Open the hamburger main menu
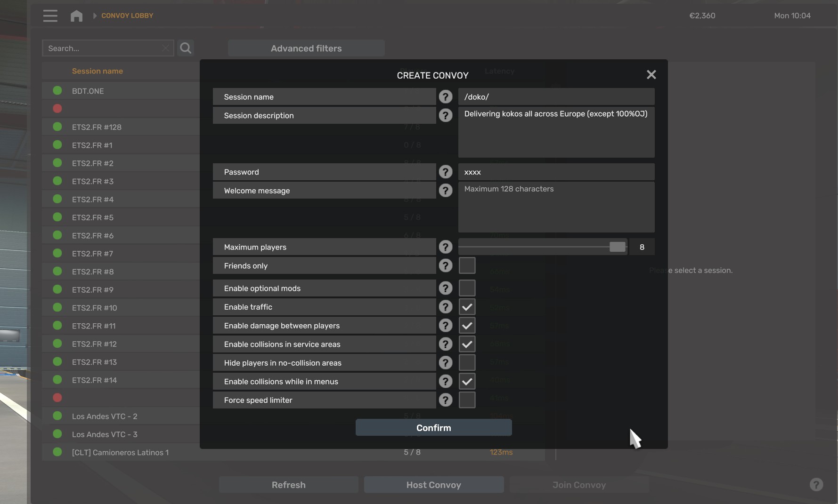The height and width of the screenshot is (504, 838). (x=50, y=16)
